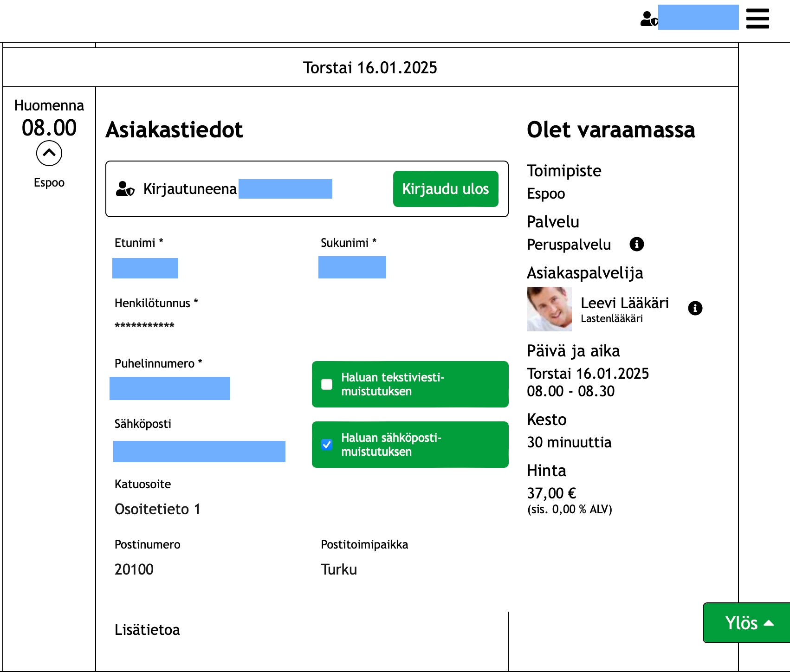Show info about Leevi Lääkäri

(695, 308)
